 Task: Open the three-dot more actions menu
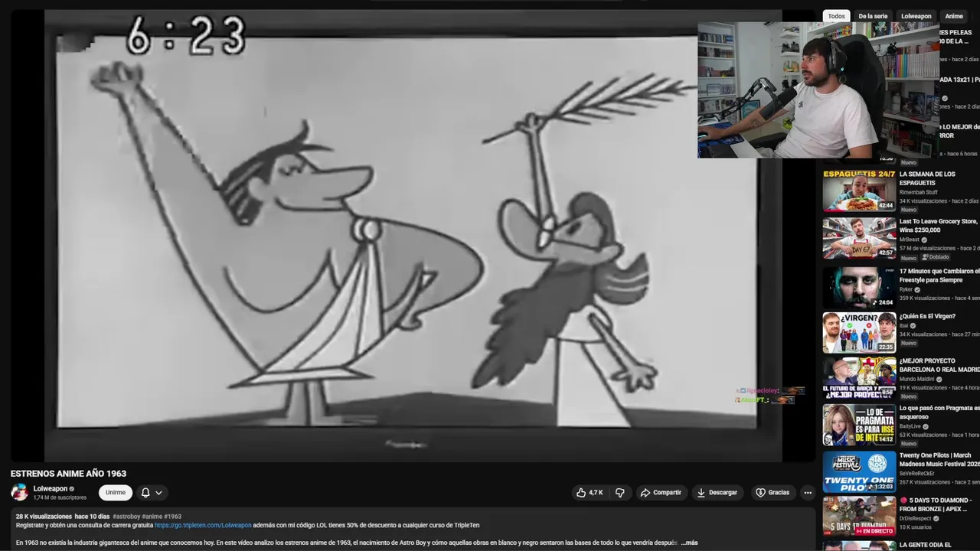pyautogui.click(x=807, y=493)
